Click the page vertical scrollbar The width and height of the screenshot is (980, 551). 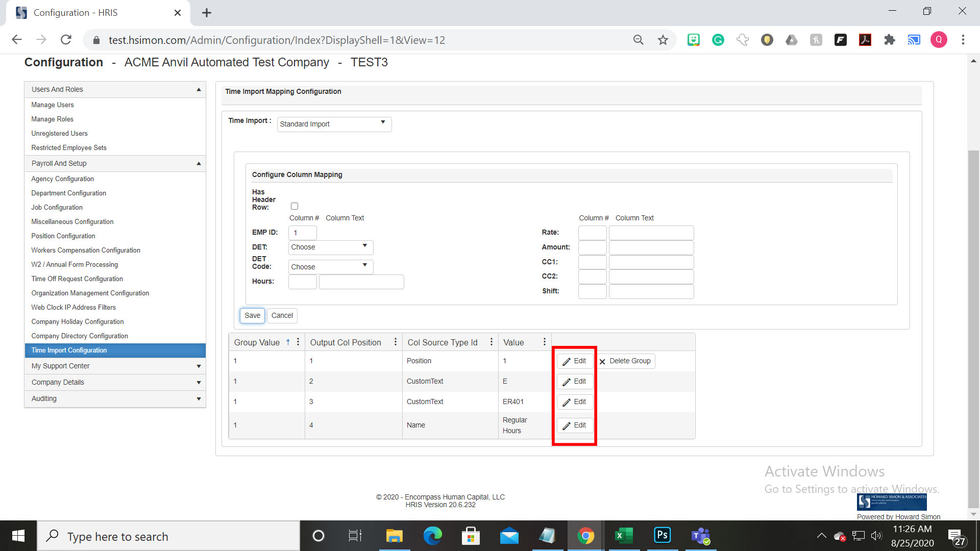pyautogui.click(x=973, y=329)
